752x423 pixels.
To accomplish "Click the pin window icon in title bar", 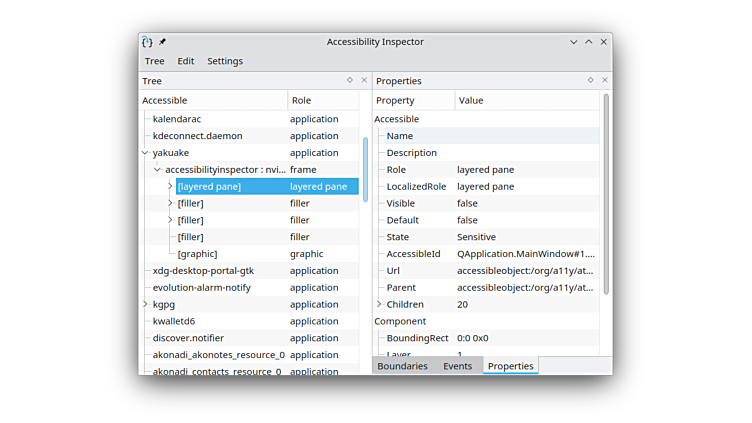I will pyautogui.click(x=162, y=42).
